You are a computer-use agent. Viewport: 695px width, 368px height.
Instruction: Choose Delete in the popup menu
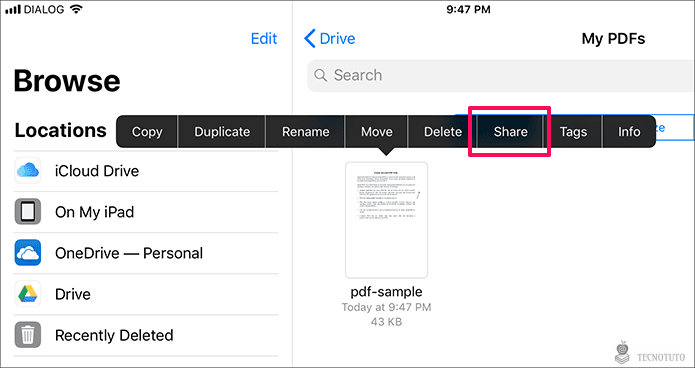[x=443, y=132]
